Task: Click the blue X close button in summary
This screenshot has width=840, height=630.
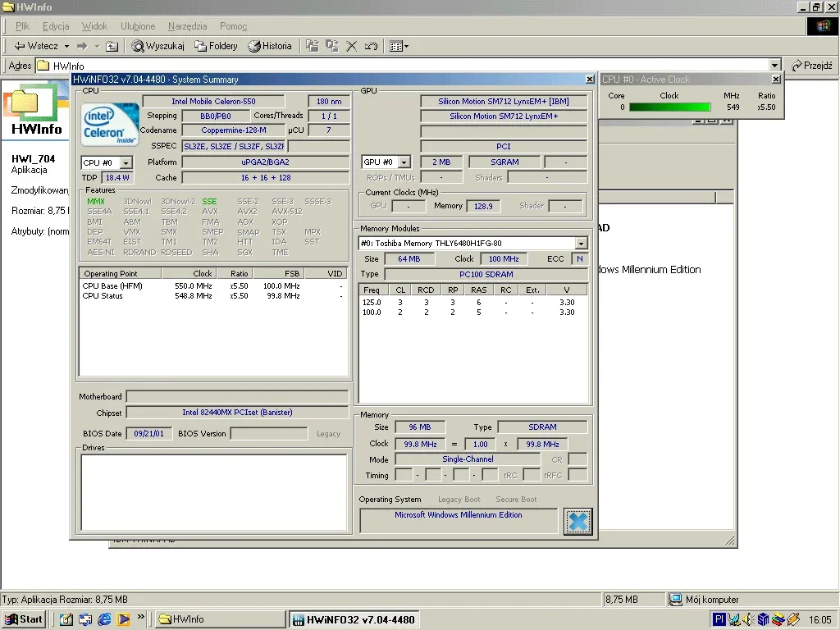Action: [x=578, y=521]
